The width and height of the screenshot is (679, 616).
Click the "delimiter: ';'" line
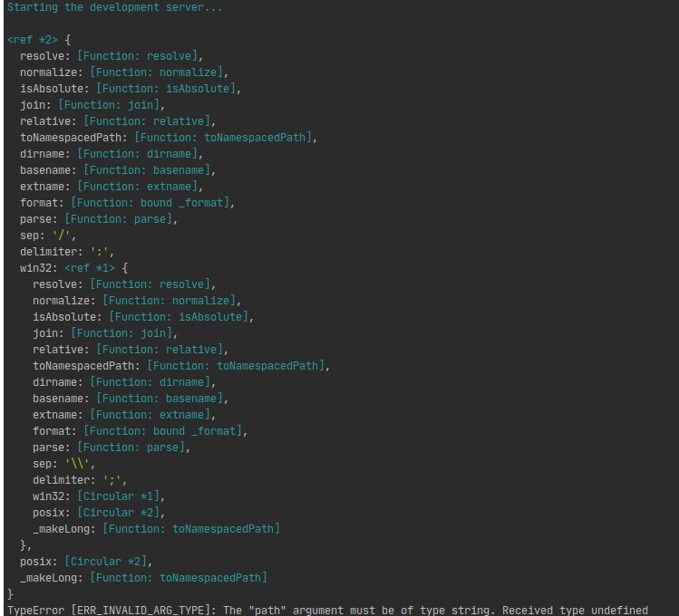click(80, 480)
